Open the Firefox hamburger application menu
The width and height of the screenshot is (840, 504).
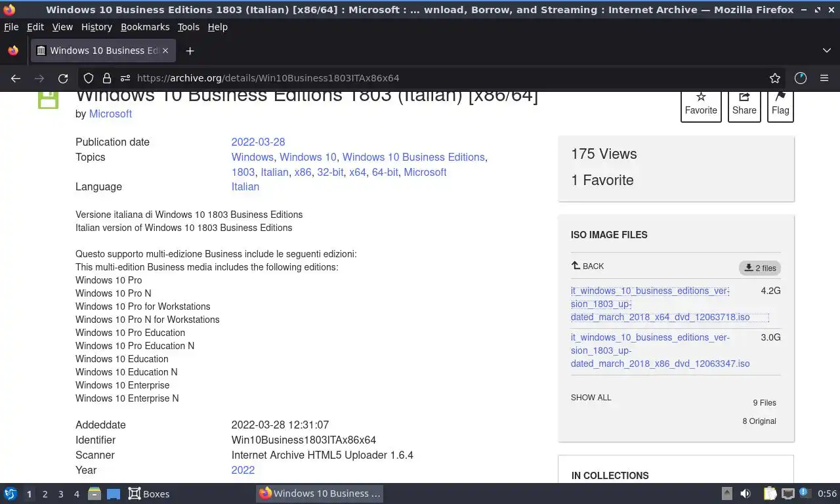pos(824,78)
